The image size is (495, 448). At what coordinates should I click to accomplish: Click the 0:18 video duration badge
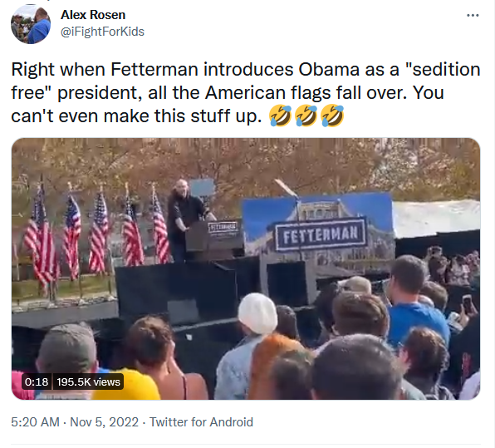click(37, 382)
